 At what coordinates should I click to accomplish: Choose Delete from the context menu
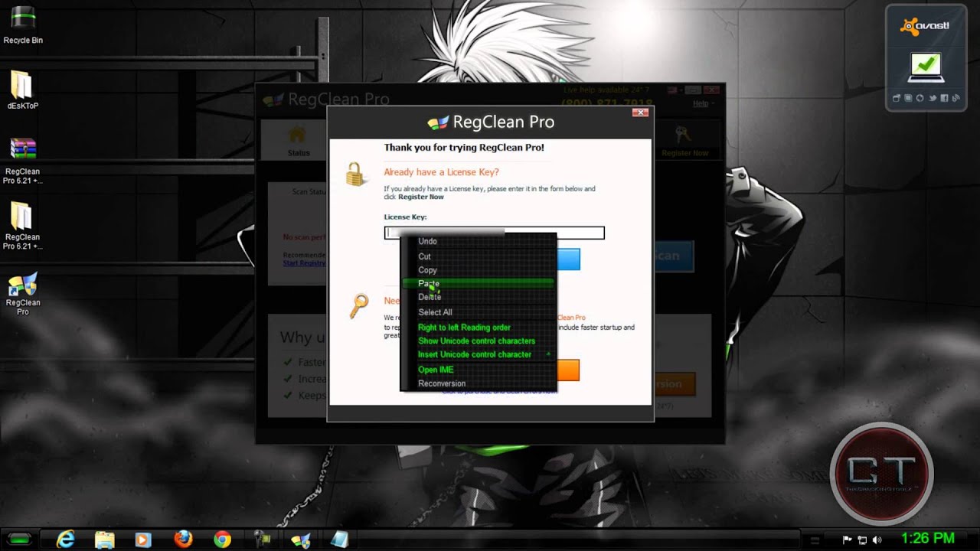479,297
